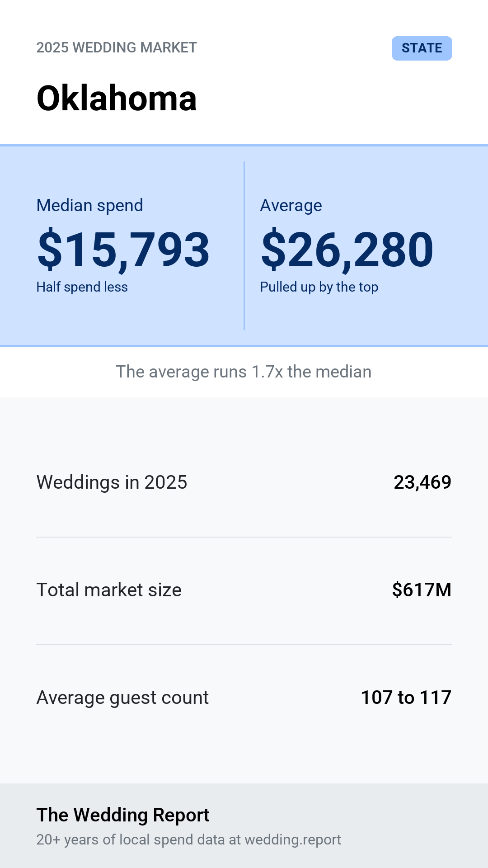Image resolution: width=488 pixels, height=868 pixels.
Task: Click the $26,280 average value
Action: [347, 250]
